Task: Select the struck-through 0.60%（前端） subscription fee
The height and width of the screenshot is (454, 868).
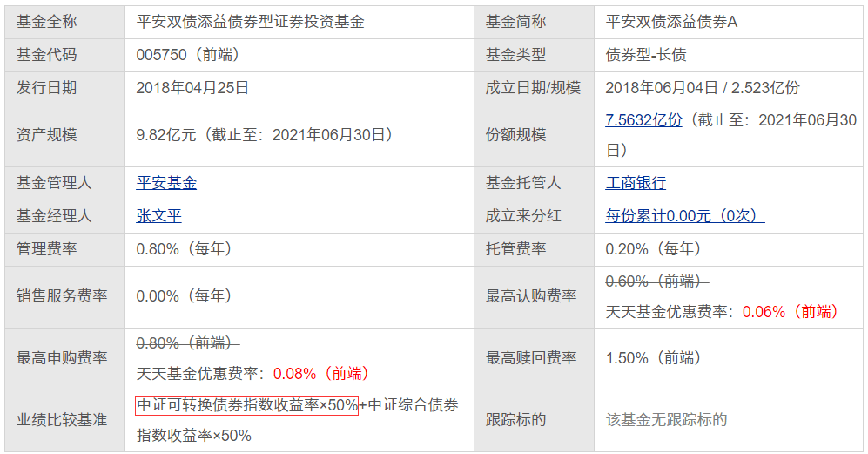Action: tap(657, 281)
